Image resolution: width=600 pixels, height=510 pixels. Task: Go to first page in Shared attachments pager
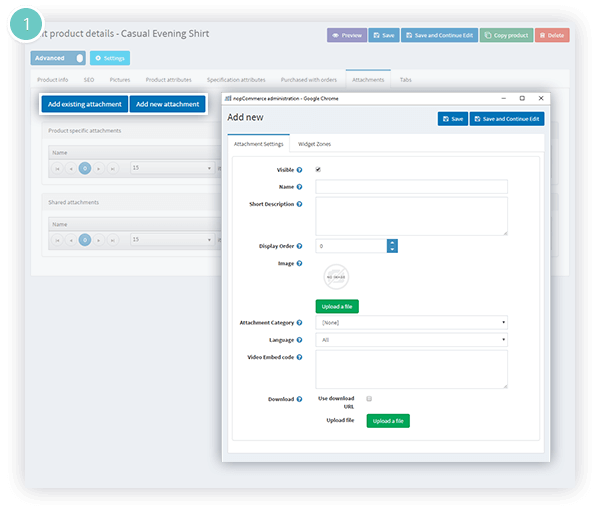(57, 240)
